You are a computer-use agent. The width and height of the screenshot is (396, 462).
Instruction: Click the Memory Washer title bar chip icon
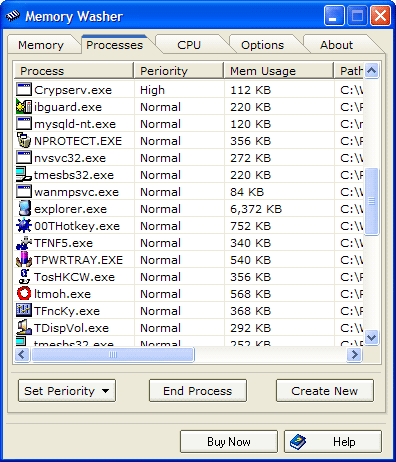(13, 16)
